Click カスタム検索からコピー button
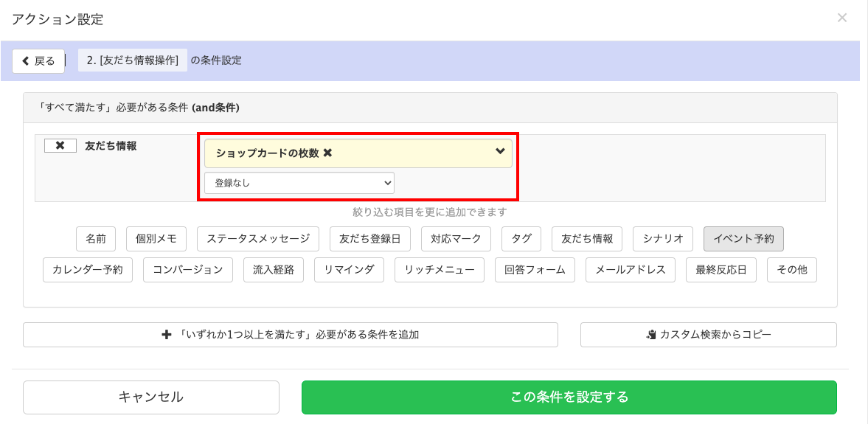This screenshot has height=424, width=868. (x=709, y=335)
